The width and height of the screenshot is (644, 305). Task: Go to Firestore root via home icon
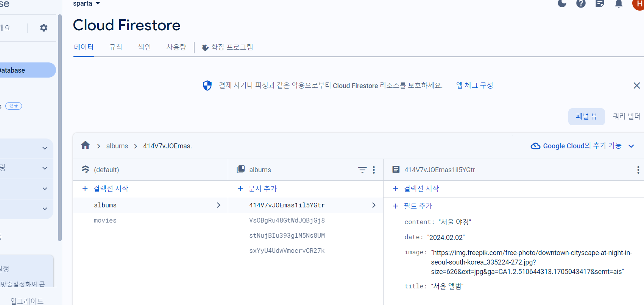coord(86,145)
